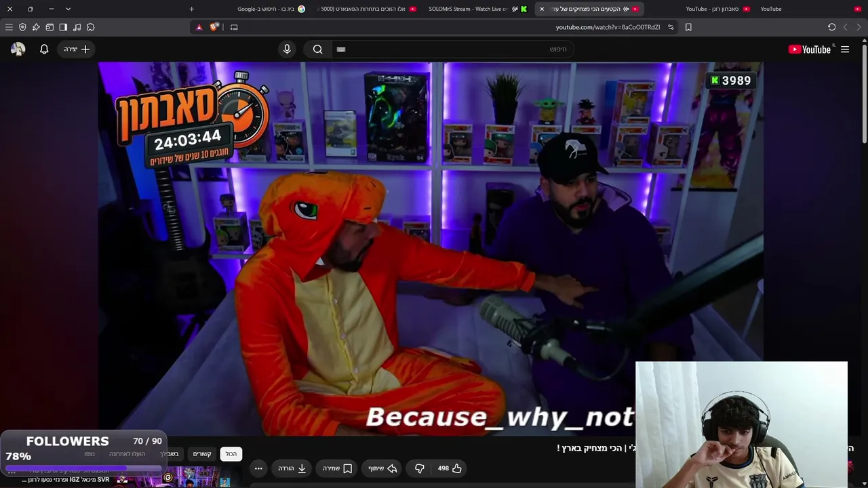Image resolution: width=868 pixels, height=488 pixels.
Task: Start voice search with microphone
Action: (x=287, y=49)
